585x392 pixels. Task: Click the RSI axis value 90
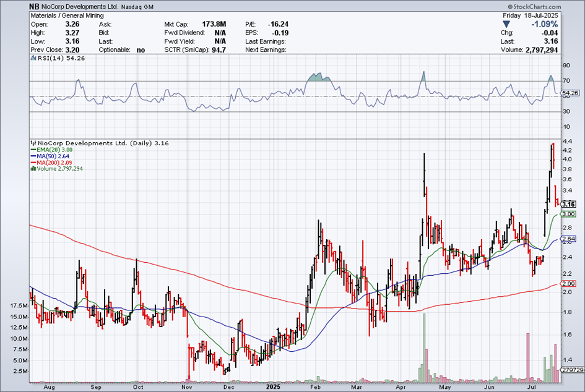coord(566,65)
